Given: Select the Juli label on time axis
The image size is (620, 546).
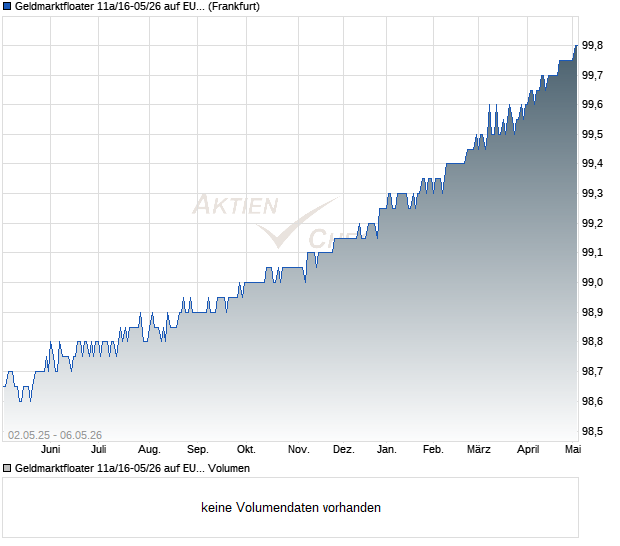Looking at the screenshot, I should click(98, 450).
